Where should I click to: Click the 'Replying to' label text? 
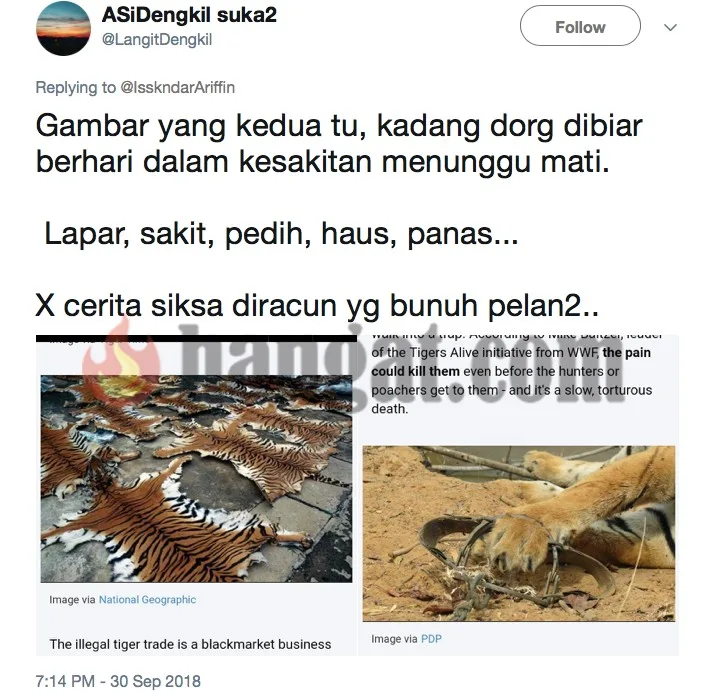(x=76, y=87)
